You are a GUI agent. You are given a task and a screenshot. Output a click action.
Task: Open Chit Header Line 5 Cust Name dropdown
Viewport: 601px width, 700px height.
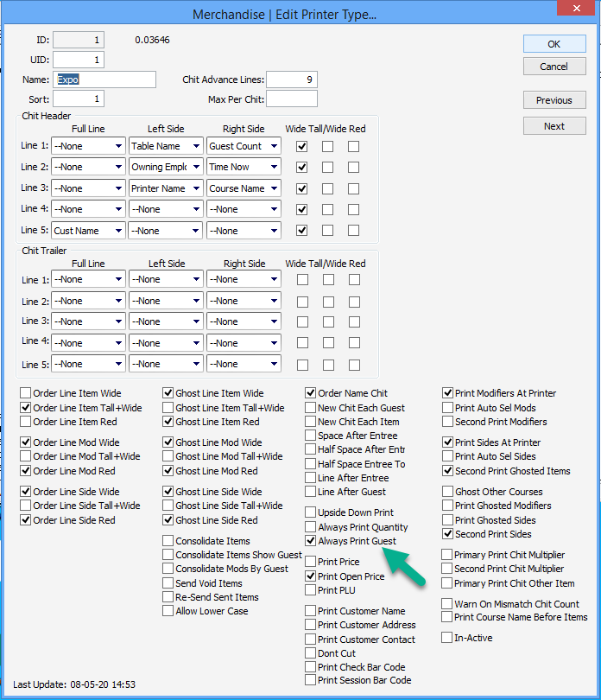(x=88, y=231)
